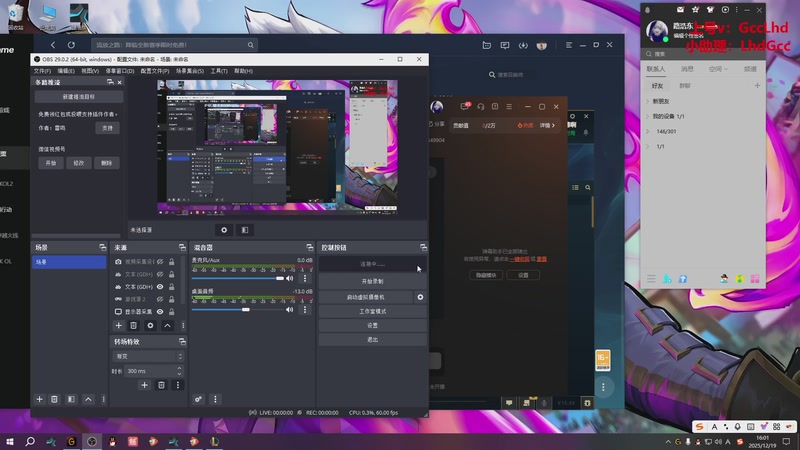
Task: Refresh page in the game client window
Action: [71, 45]
